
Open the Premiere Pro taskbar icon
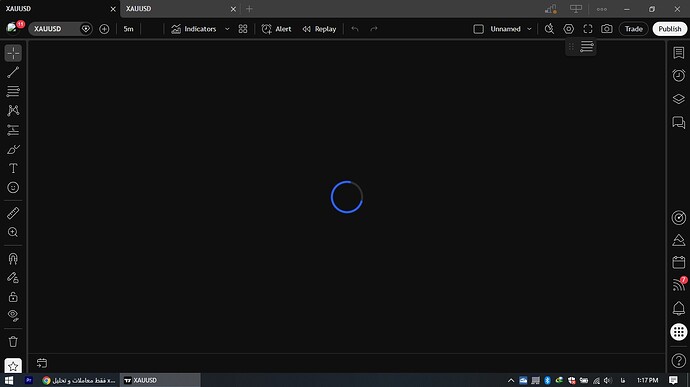[x=29, y=380]
